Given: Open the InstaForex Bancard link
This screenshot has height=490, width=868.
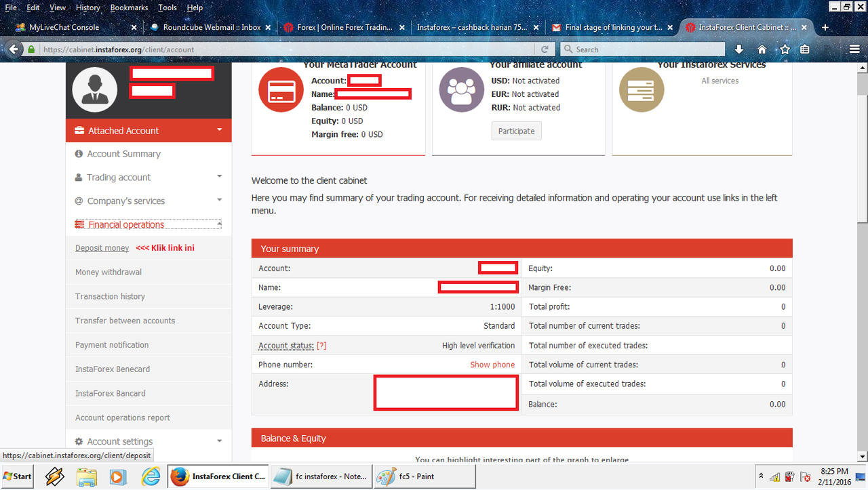Looking at the screenshot, I should (110, 393).
